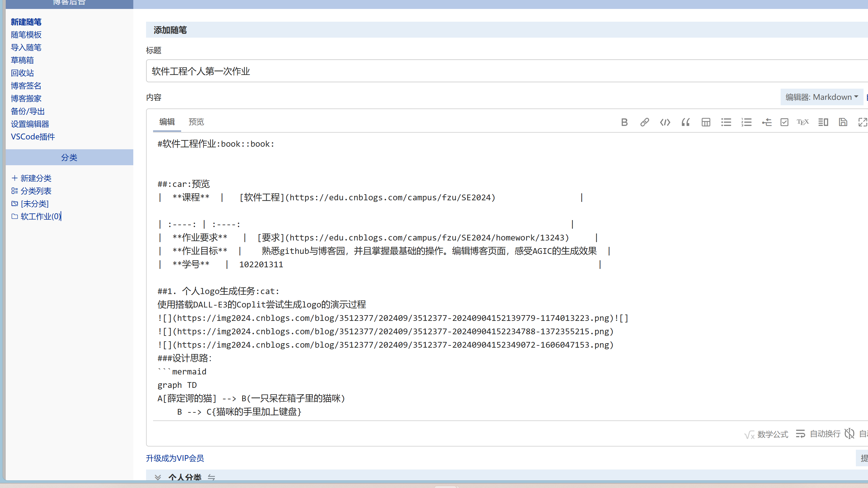Open 新建随笔 in the sidebar
Screen dimensions: 868x488
(x=26, y=22)
